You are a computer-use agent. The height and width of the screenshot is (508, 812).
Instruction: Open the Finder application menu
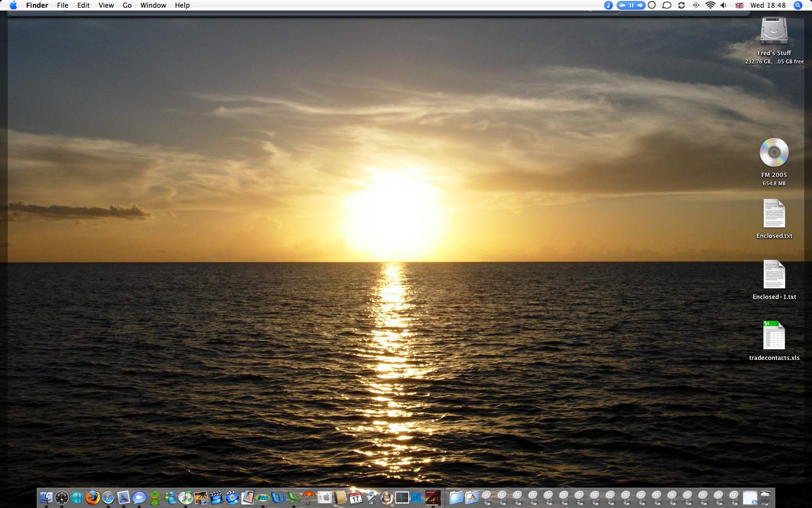[37, 5]
